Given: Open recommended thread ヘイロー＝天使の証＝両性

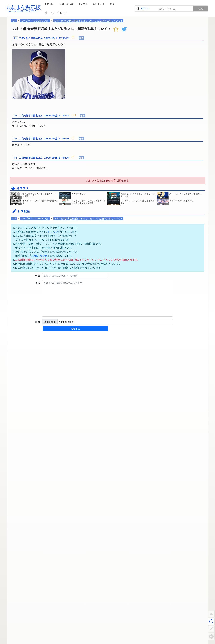Looking at the screenshot, I should [181, 201].
